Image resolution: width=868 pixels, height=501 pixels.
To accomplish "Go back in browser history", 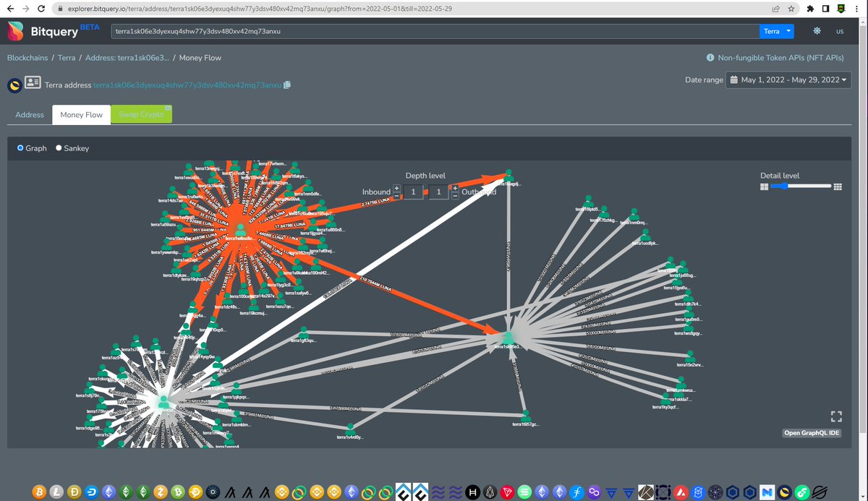I will (x=10, y=9).
